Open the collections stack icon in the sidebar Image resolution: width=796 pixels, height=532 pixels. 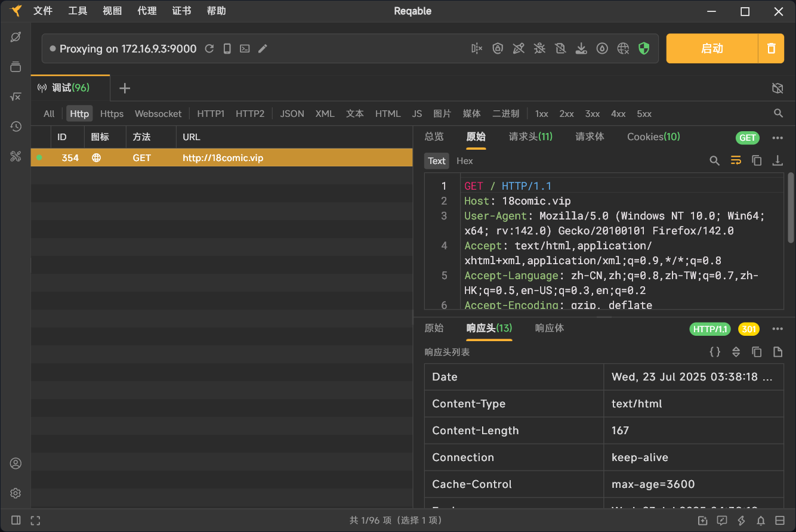pyautogui.click(x=16, y=67)
